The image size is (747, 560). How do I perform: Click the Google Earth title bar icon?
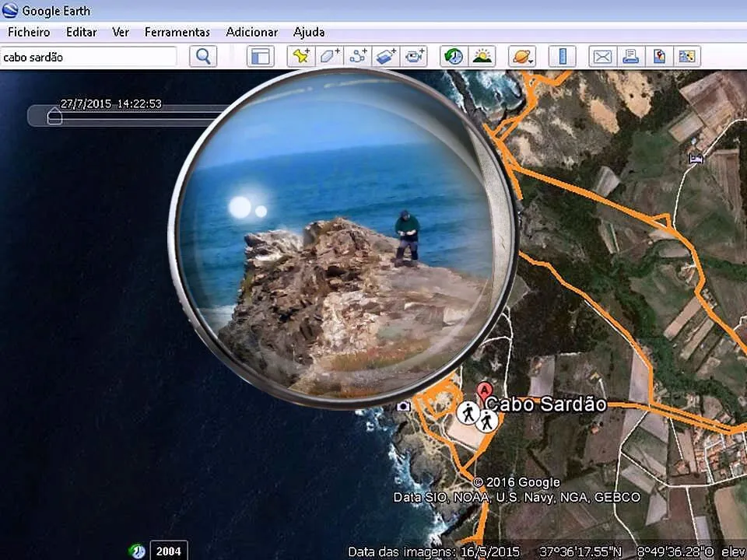9,10
